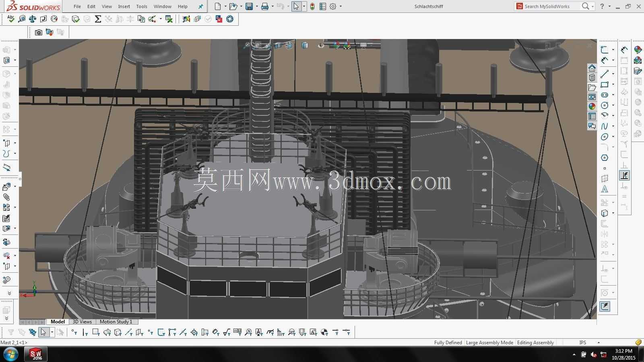Open the Design Table Excel icon
Viewport: 644px width, 362px height.
(169, 19)
